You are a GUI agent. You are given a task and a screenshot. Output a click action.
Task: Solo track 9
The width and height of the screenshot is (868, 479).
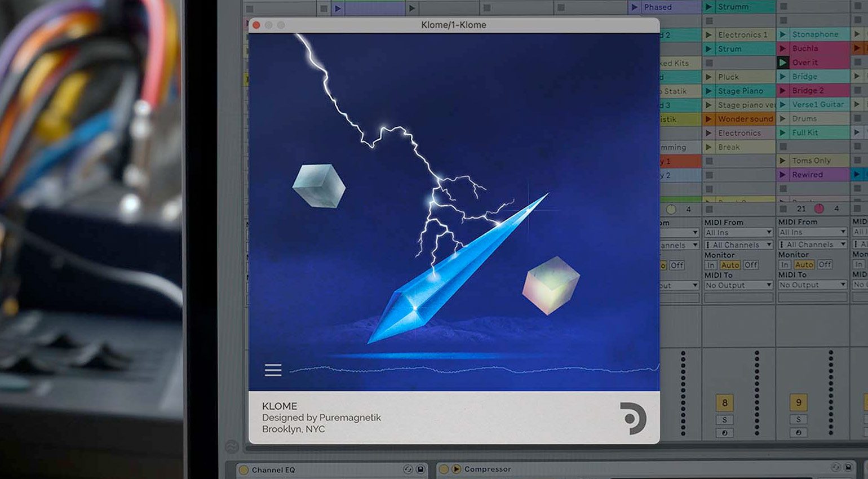click(x=798, y=419)
